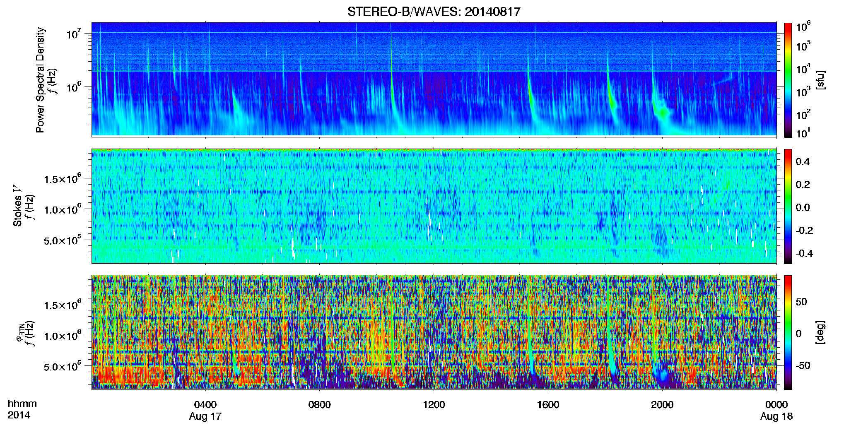The height and width of the screenshot is (447, 868).
Task: Click the Stokes V color bar
Action: pyautogui.click(x=788, y=206)
